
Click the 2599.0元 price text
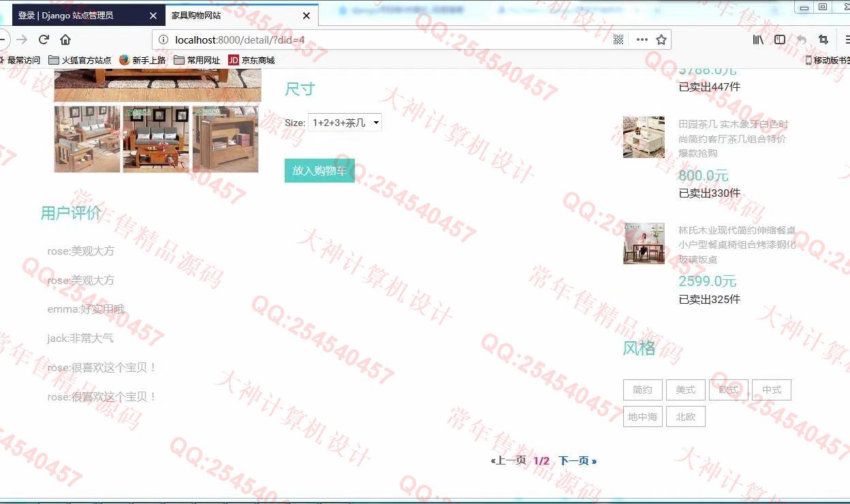tap(708, 281)
